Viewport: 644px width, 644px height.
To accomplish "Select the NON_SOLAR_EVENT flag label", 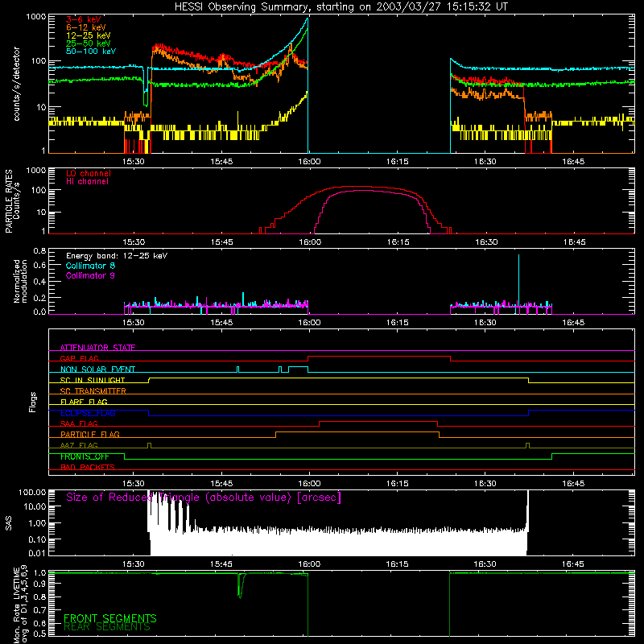I will pyautogui.click(x=97, y=369).
